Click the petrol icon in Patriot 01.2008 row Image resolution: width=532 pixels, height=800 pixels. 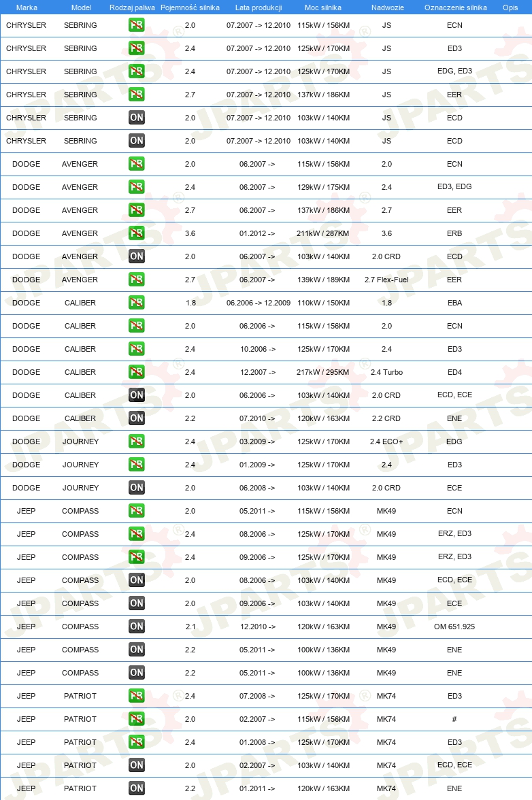tap(136, 741)
